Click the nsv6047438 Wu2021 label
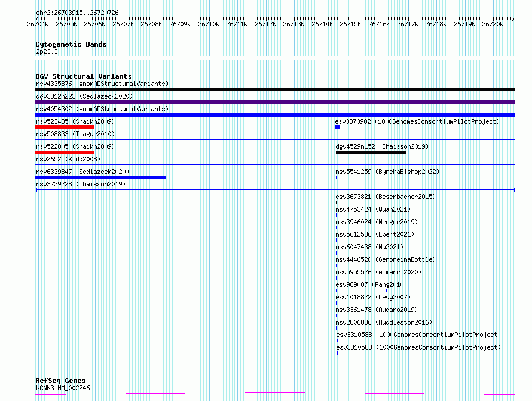 point(369,247)
